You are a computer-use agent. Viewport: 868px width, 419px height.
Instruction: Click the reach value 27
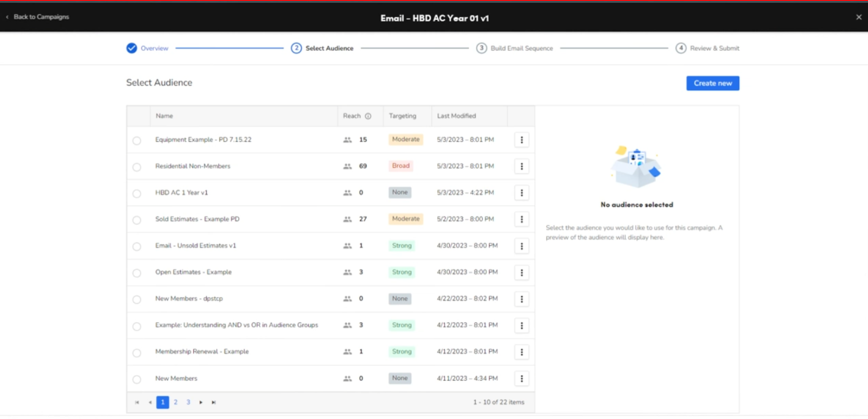363,219
